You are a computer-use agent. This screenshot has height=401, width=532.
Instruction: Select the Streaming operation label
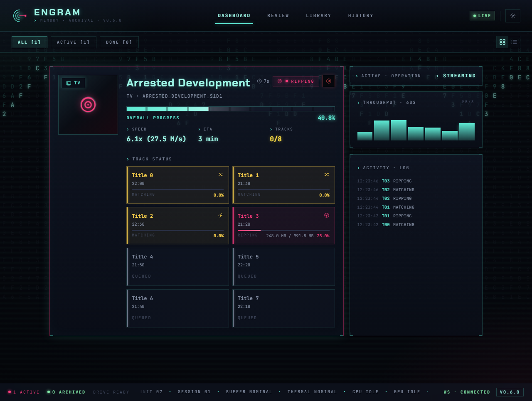pyautogui.click(x=456, y=76)
